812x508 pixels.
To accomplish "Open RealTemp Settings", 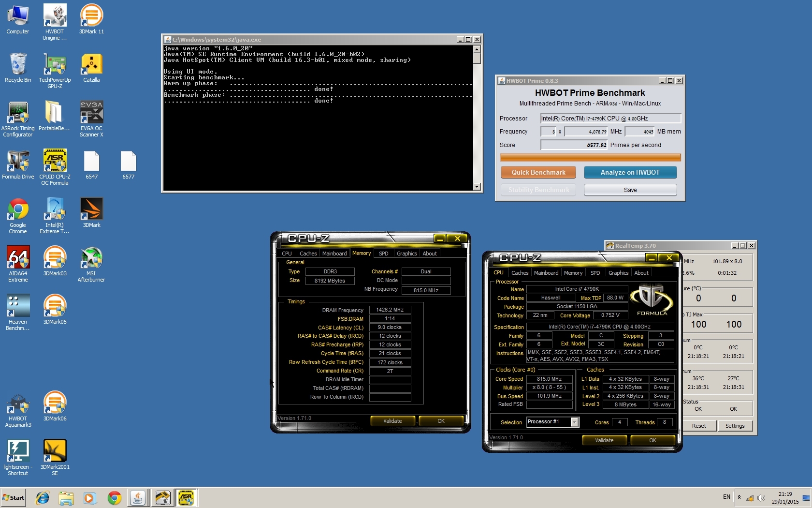I will [735, 426].
